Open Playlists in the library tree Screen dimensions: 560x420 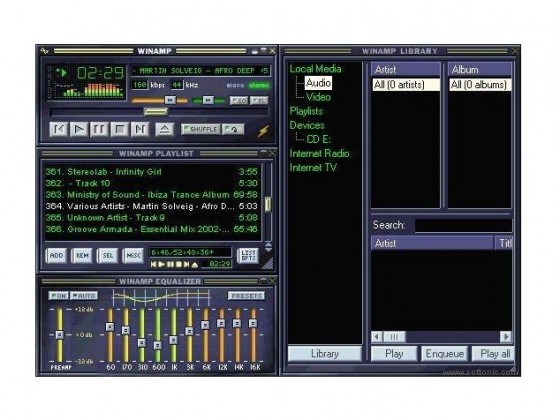pyautogui.click(x=306, y=111)
